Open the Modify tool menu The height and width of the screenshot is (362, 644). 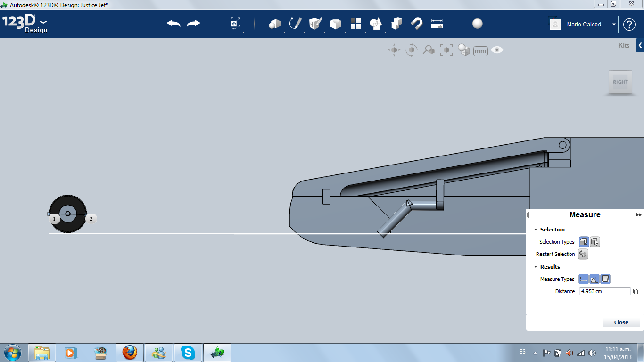(x=336, y=24)
